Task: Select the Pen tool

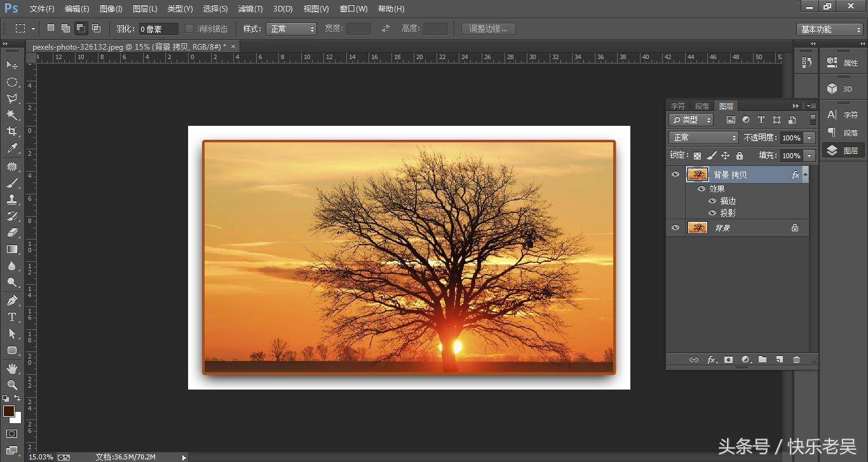Action: 12,300
